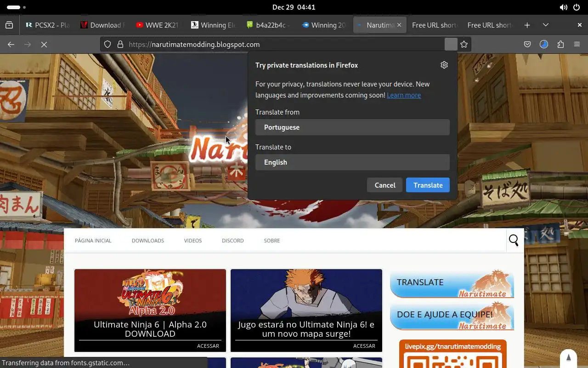
Task: Switch to the Winning 20 tab
Action: [x=323, y=25]
